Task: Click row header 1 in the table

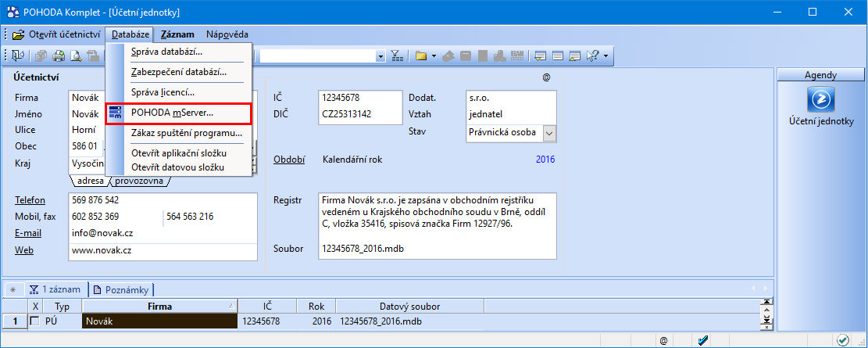Action: pos(15,321)
